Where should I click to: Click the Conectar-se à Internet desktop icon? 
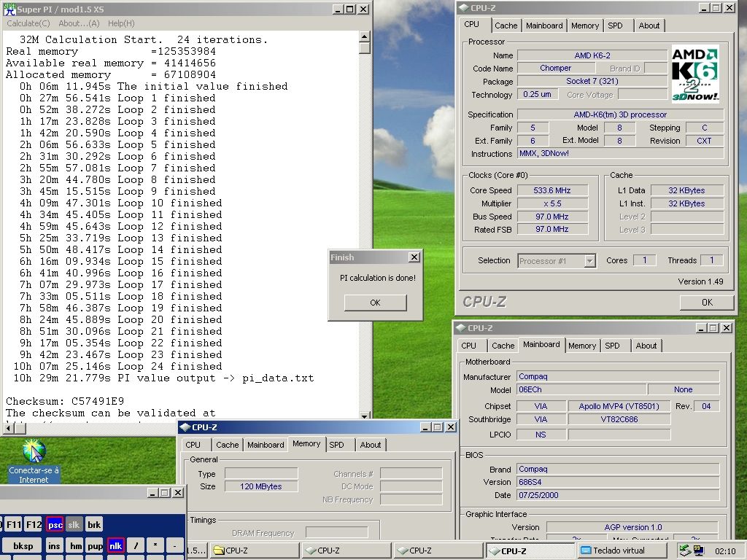coord(34,461)
